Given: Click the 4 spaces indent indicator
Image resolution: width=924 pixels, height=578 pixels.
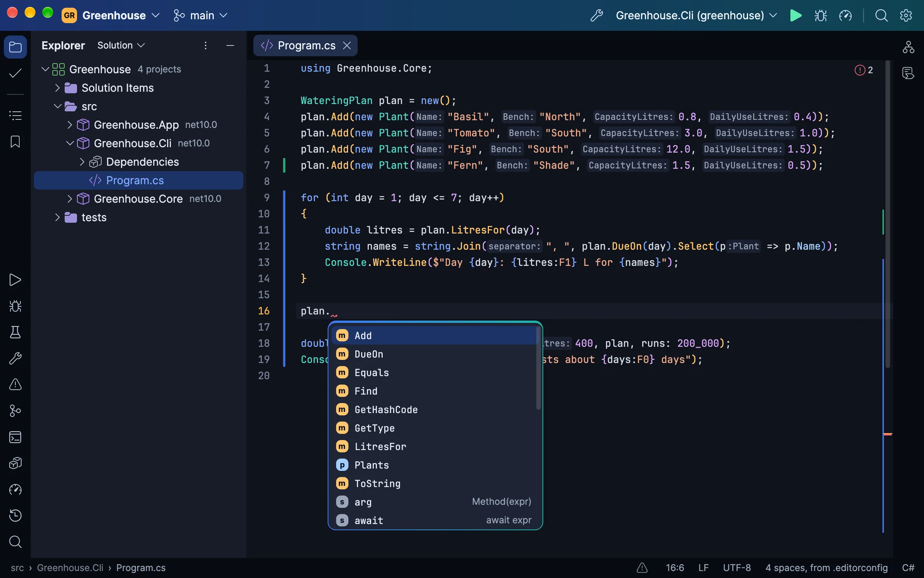Looking at the screenshot, I should pyautogui.click(x=826, y=568).
